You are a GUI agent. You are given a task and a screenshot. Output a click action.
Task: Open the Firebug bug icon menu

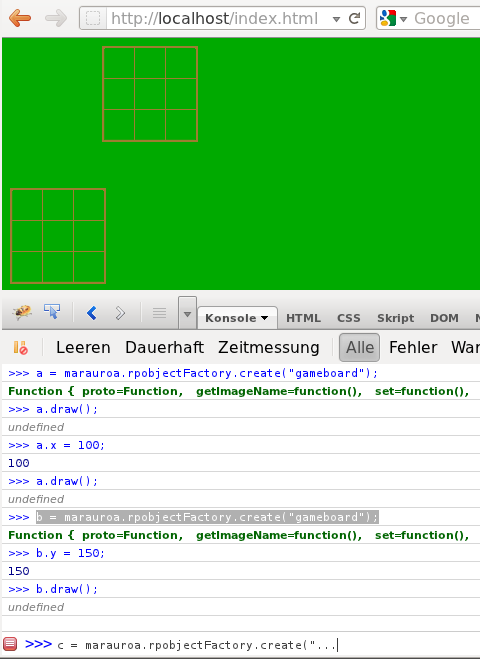pyautogui.click(x=22, y=312)
